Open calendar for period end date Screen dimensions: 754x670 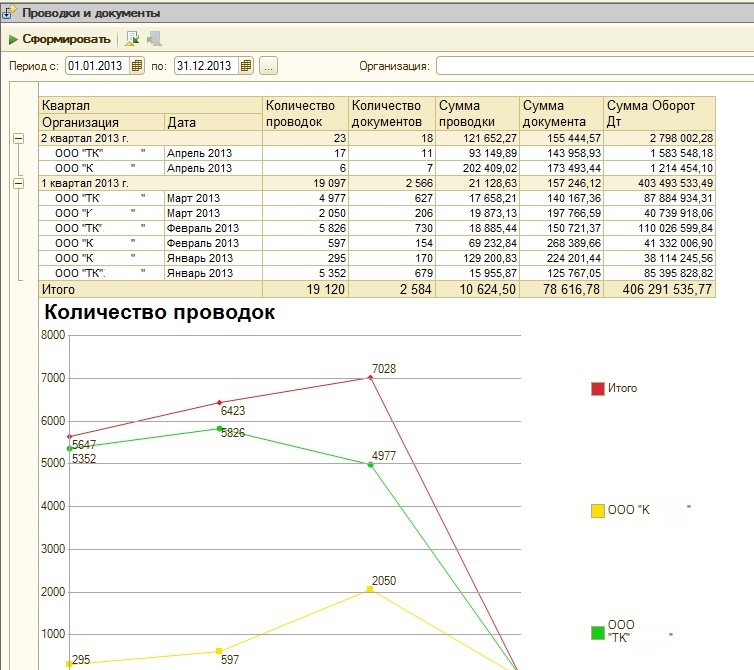pos(246,66)
